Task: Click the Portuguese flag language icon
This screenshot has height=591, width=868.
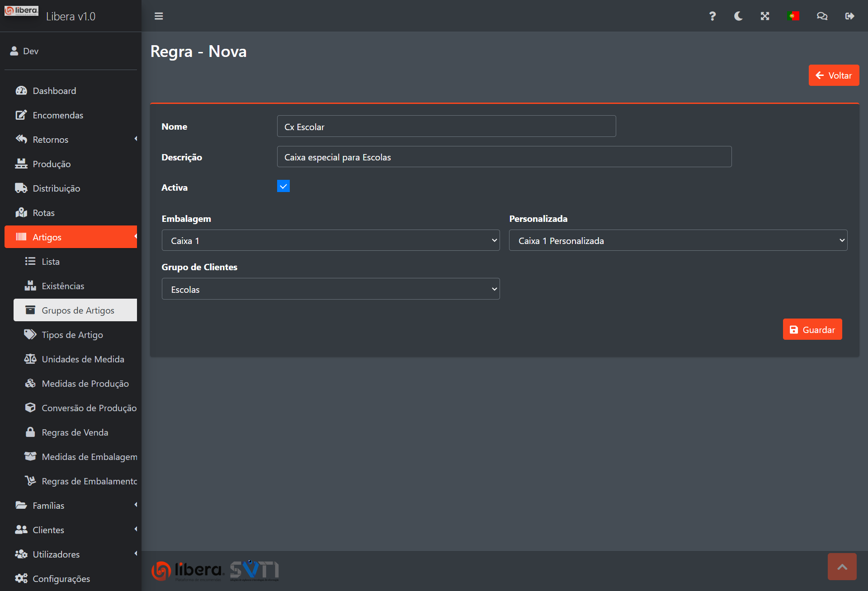Action: pyautogui.click(x=793, y=16)
